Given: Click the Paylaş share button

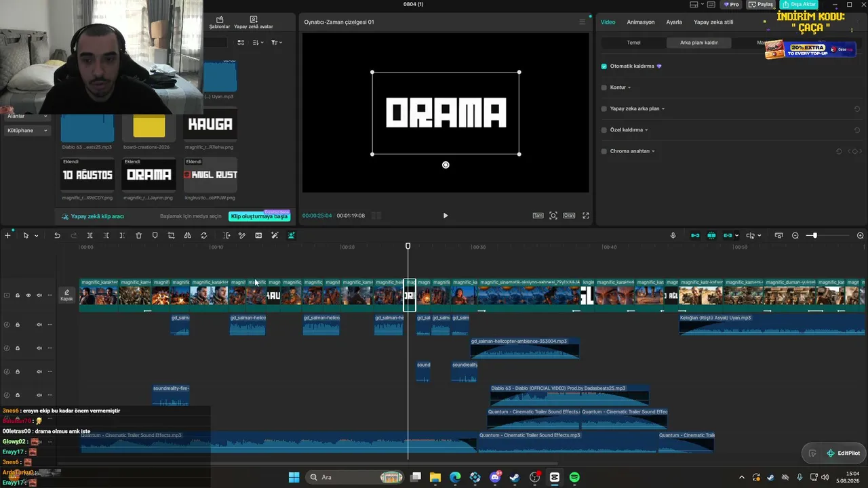Looking at the screenshot, I should pos(762,4).
